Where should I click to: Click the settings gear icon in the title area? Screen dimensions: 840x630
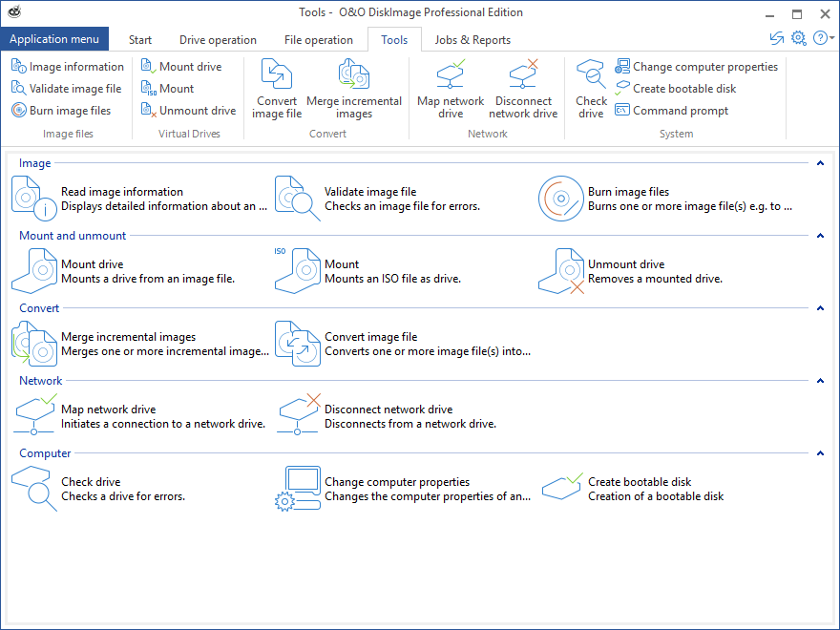[x=798, y=38]
